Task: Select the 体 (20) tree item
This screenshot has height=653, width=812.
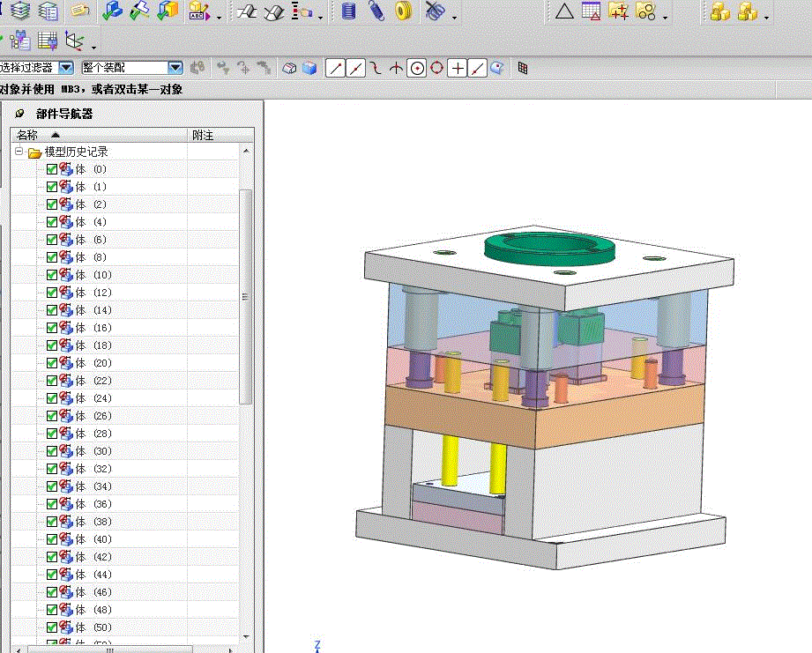Action: point(93,363)
